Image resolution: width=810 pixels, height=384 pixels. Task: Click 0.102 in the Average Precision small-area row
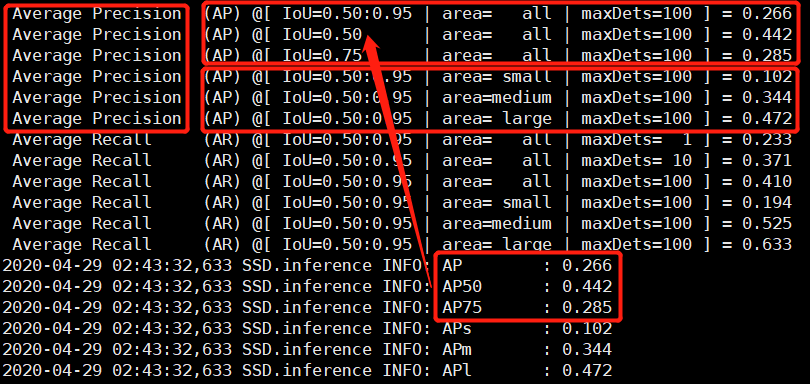(767, 76)
